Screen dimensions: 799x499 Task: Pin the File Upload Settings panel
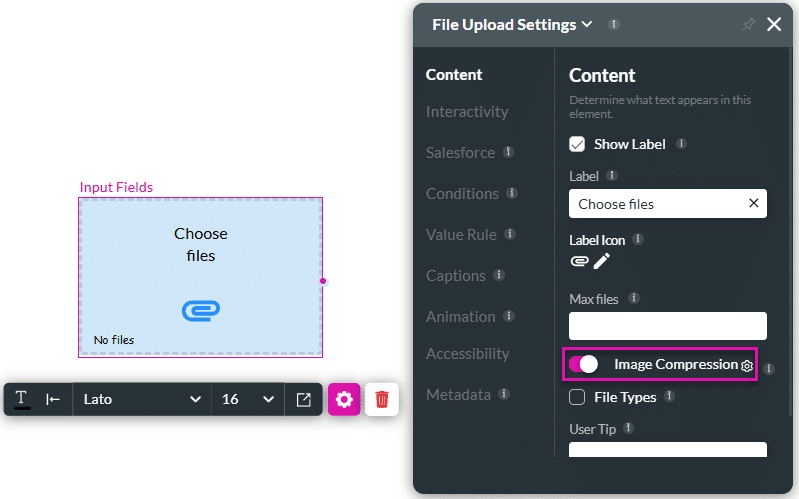[748, 25]
